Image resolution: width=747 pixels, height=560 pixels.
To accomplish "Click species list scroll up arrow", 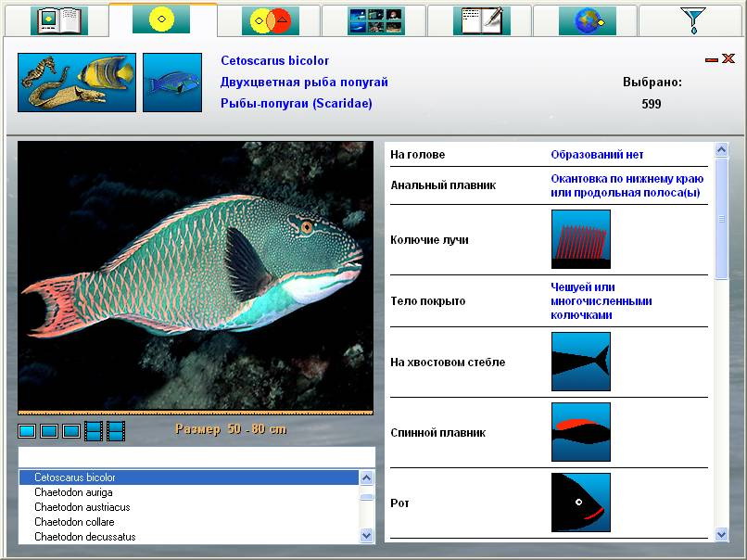I will [366, 477].
